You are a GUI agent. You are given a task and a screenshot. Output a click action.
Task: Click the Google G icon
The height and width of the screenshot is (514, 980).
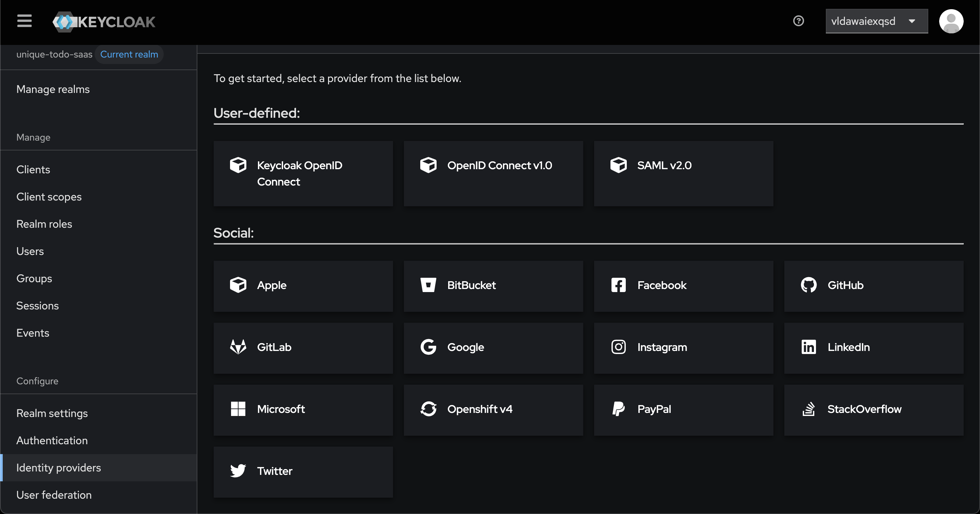coord(428,347)
